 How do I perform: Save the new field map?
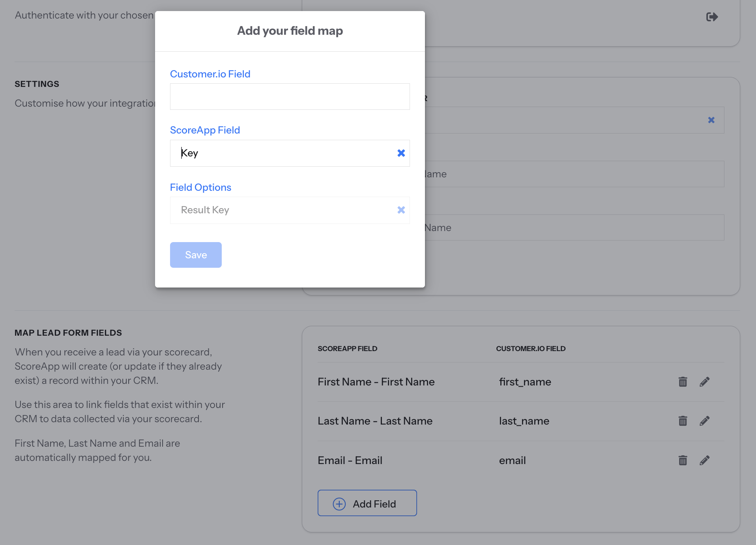click(196, 255)
